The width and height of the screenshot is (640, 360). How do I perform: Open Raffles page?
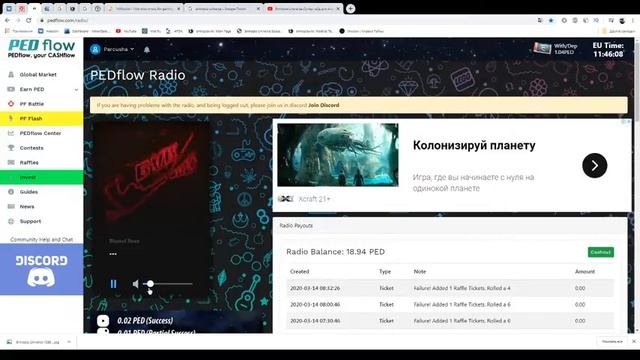(29, 163)
